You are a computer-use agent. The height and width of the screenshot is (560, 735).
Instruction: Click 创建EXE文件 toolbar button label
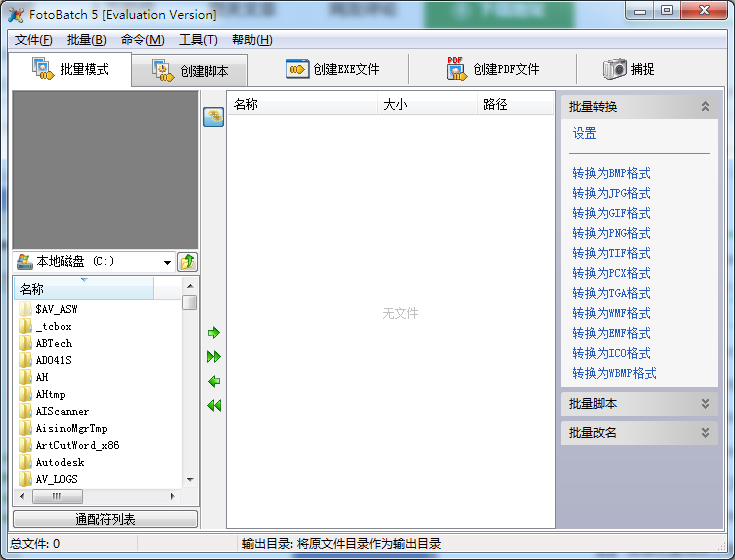pyautogui.click(x=346, y=69)
